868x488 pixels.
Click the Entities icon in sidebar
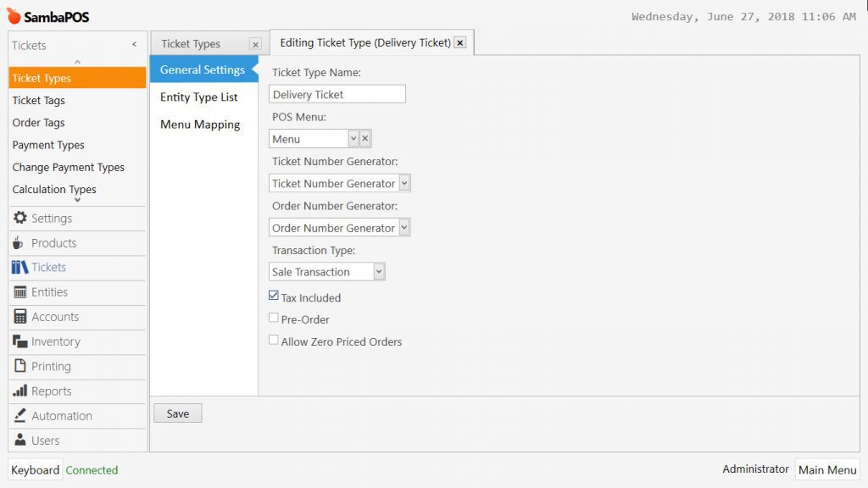pos(20,292)
